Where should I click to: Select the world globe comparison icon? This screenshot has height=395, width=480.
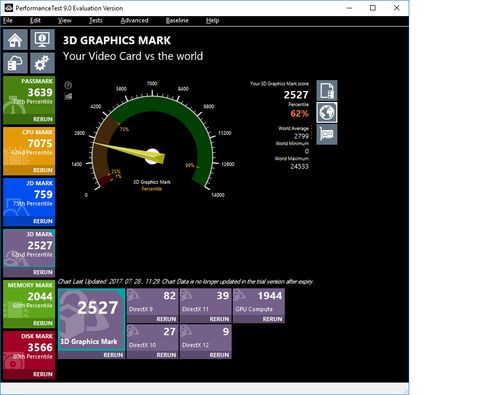[x=327, y=113]
